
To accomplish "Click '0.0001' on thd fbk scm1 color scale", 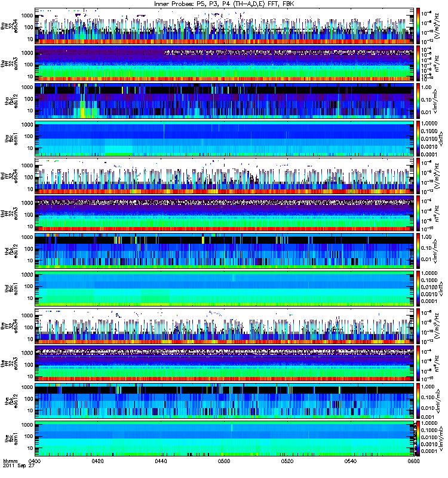I will pos(429,301).
